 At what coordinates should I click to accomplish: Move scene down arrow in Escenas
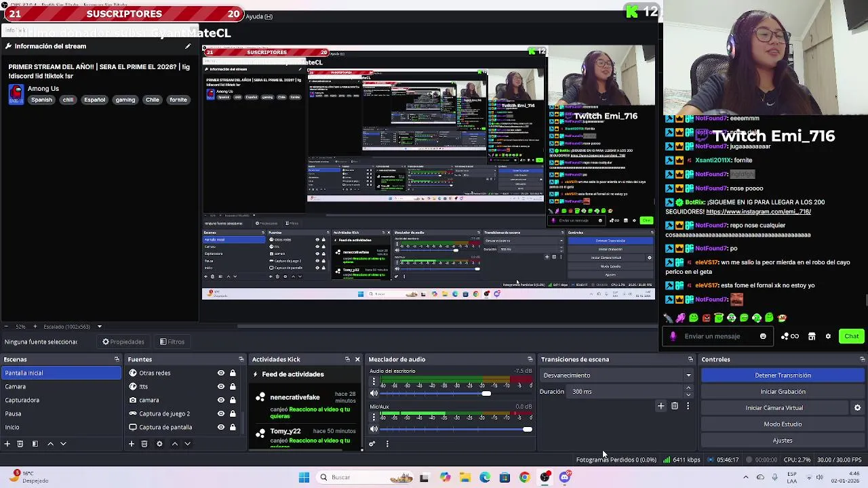[63, 444]
